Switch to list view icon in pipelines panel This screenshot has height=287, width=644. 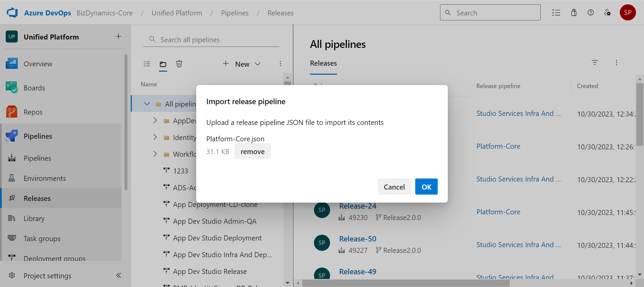(147, 64)
